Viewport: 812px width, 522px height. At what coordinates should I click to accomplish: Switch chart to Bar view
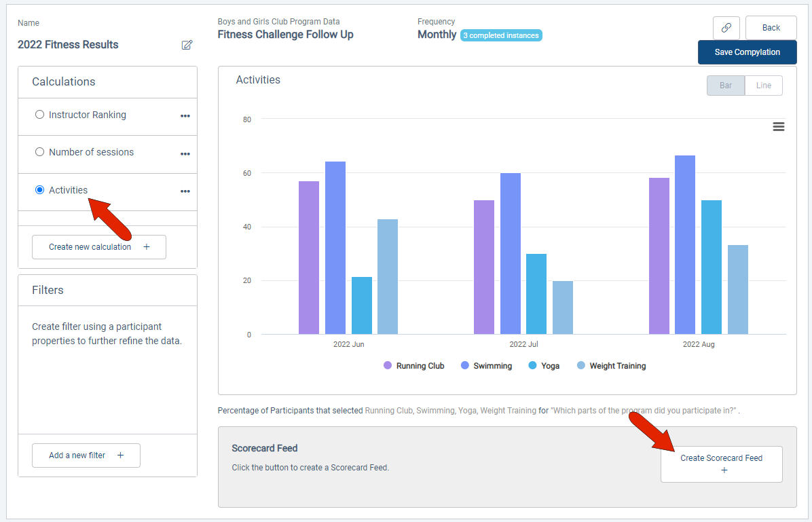point(726,86)
